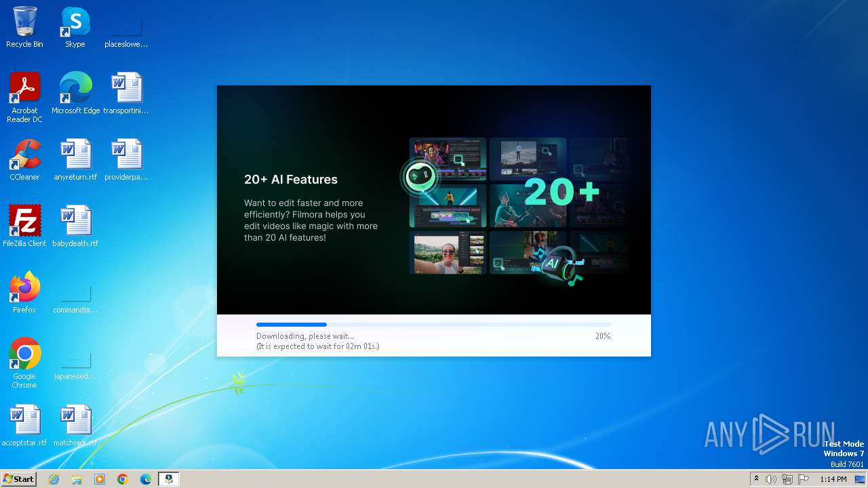Click the 'Downloading, please wait...' status text
Viewport: 868px width, 488px height.
[x=305, y=336]
